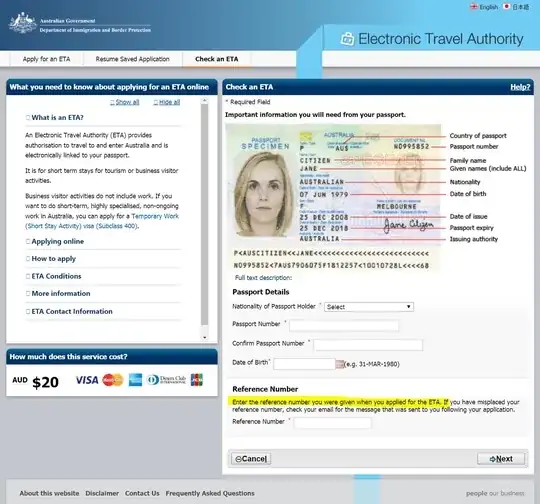Click the Confirm Passport Number field
Image resolution: width=540 pixels, height=504 pixels.
click(368, 345)
